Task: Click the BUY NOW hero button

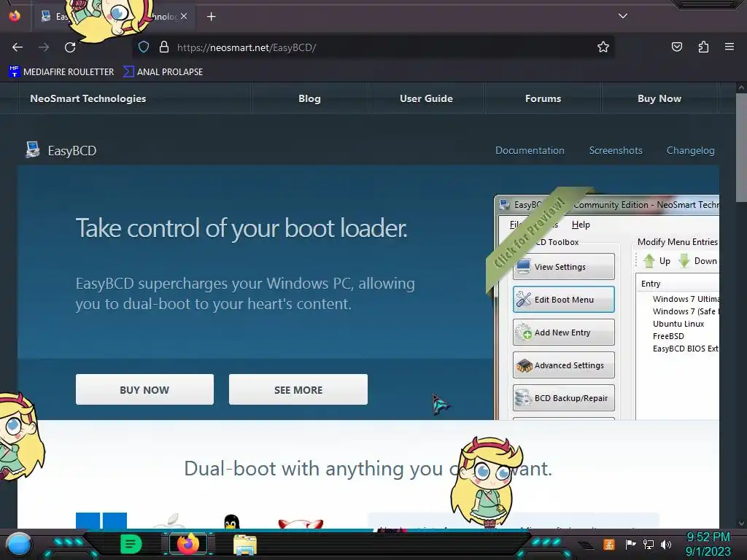Action: 145,389
